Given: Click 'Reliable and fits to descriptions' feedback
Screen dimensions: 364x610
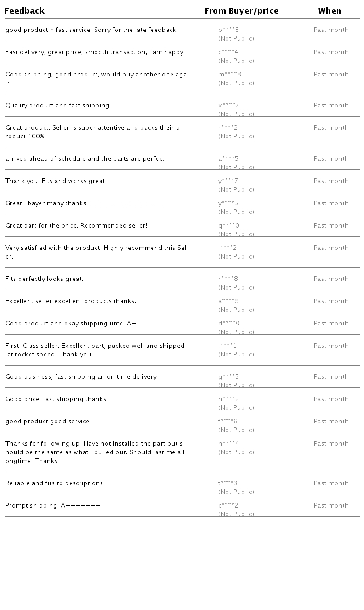Looking at the screenshot, I should (54, 483).
